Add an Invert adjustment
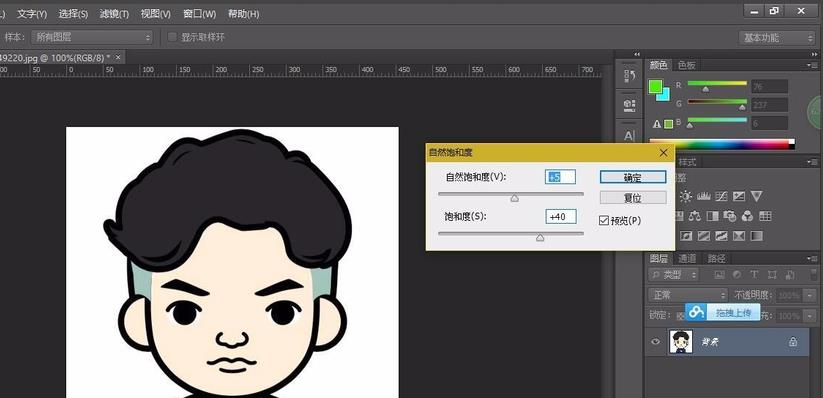The width and height of the screenshot is (823, 398). [685, 236]
